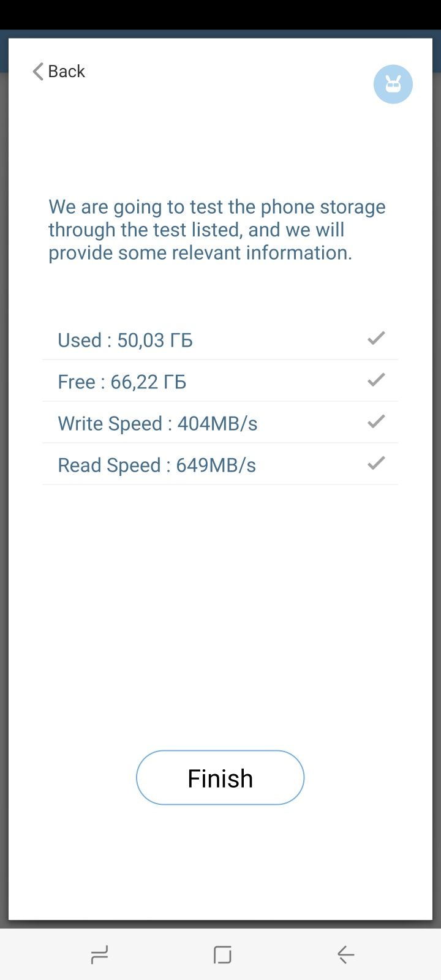This screenshot has height=980, width=441.
Task: Tap the checkmark next to Free storage
Action: point(376,380)
